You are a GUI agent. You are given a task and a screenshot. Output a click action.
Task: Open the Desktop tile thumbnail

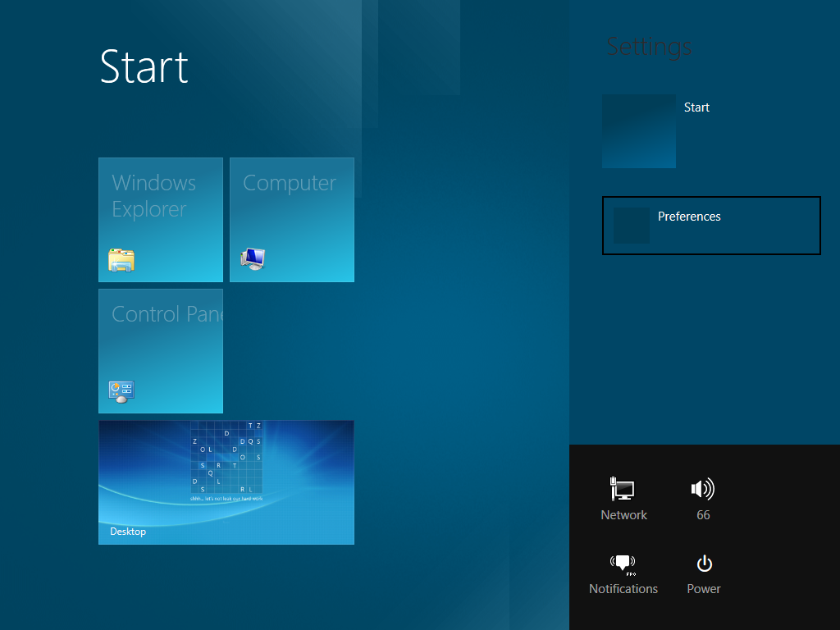(x=226, y=482)
